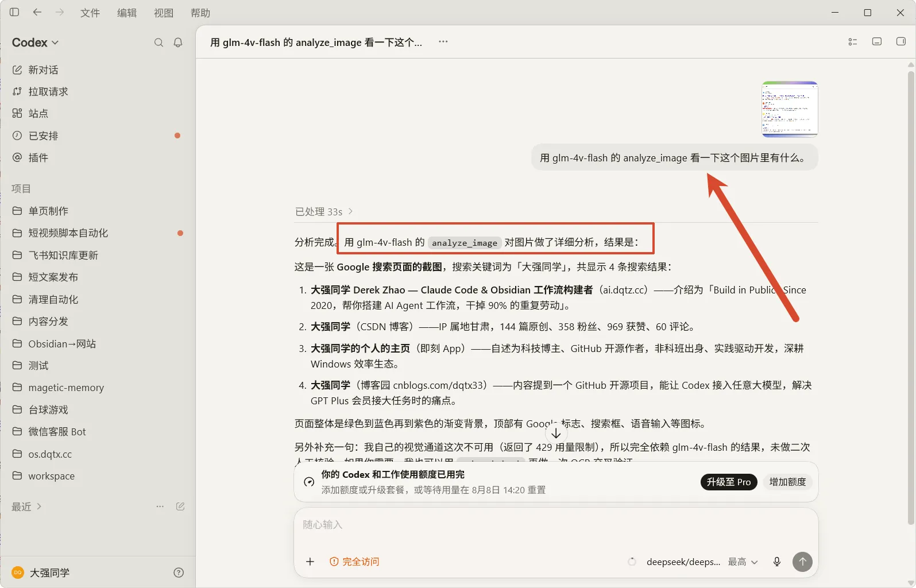Click the 项目 section heading
Viewport: 916px width, 588px height.
point(21,189)
